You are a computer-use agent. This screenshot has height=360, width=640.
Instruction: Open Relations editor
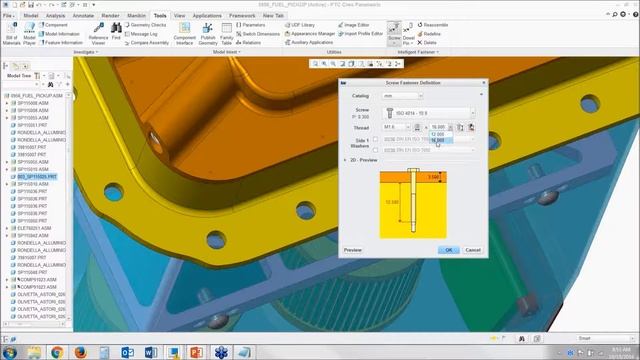click(249, 42)
